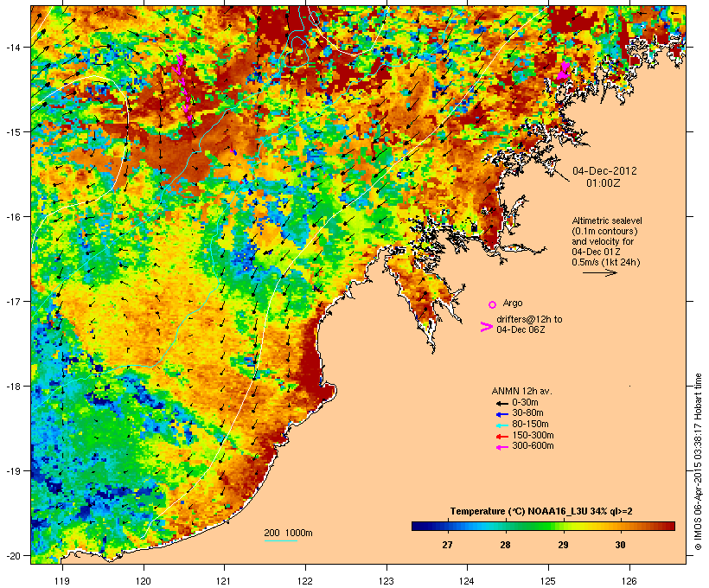Click the longitude label 120
709x588 pixels.
point(144,581)
